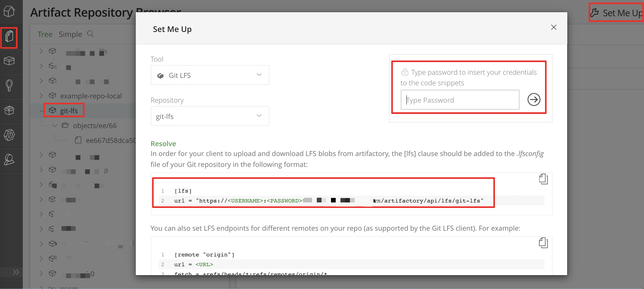Open the Repository dropdown showing git-lfs
Image resolution: width=644 pixels, height=289 pixels.
[x=210, y=116]
